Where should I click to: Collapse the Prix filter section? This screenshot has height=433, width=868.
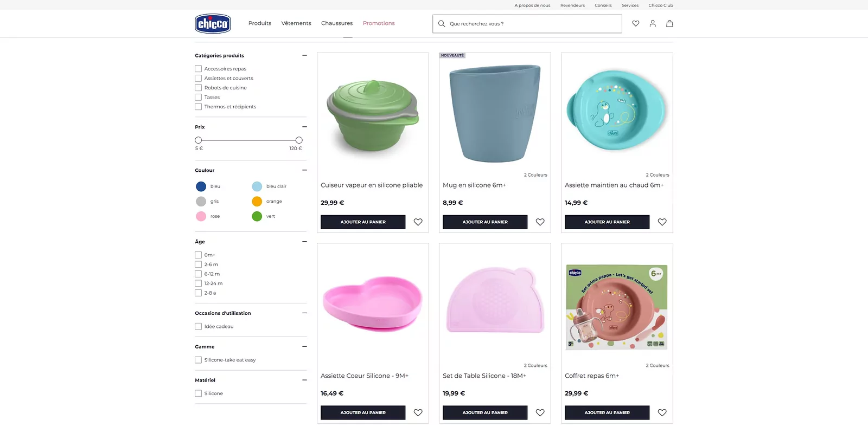pyautogui.click(x=304, y=127)
